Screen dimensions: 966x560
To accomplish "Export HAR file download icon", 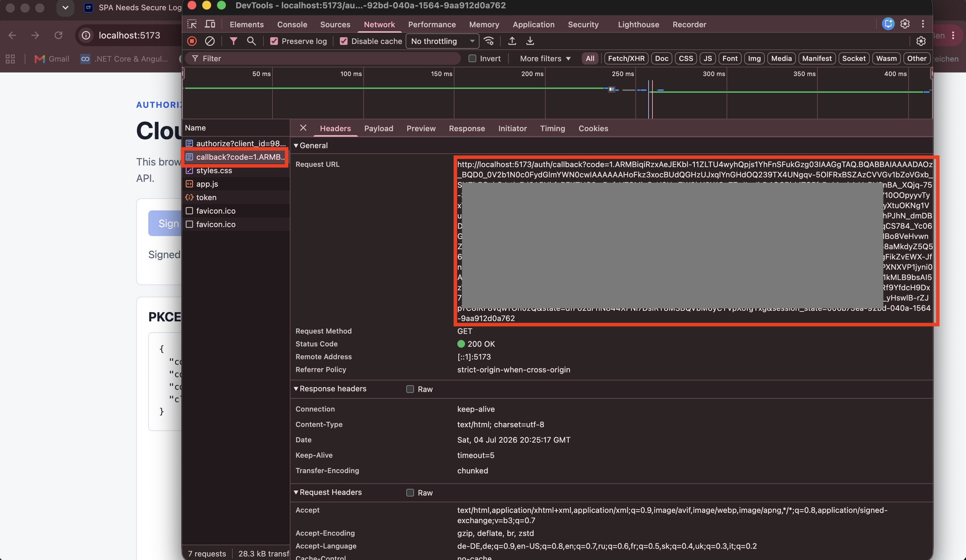I will 530,41.
